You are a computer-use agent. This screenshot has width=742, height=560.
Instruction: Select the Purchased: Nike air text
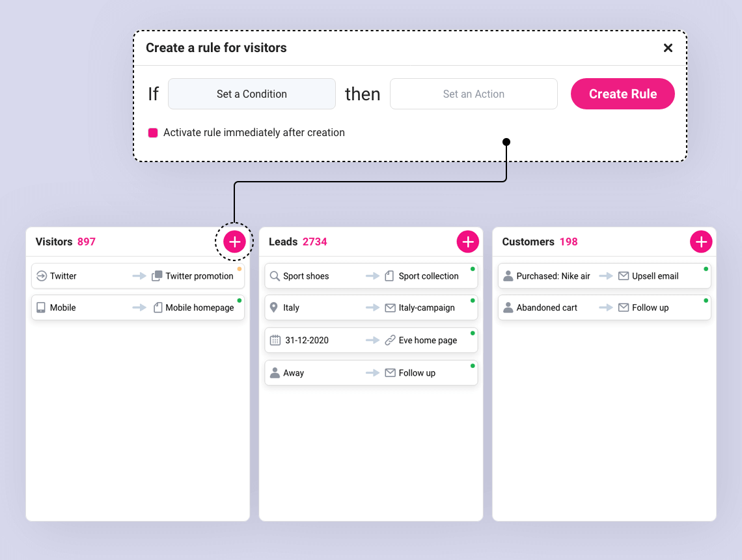pyautogui.click(x=553, y=276)
